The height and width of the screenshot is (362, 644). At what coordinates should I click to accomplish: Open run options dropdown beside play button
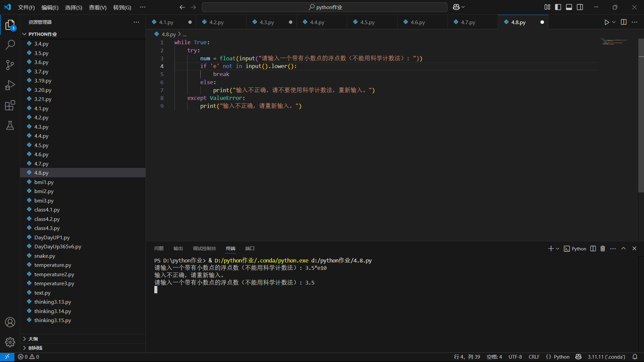point(614,22)
